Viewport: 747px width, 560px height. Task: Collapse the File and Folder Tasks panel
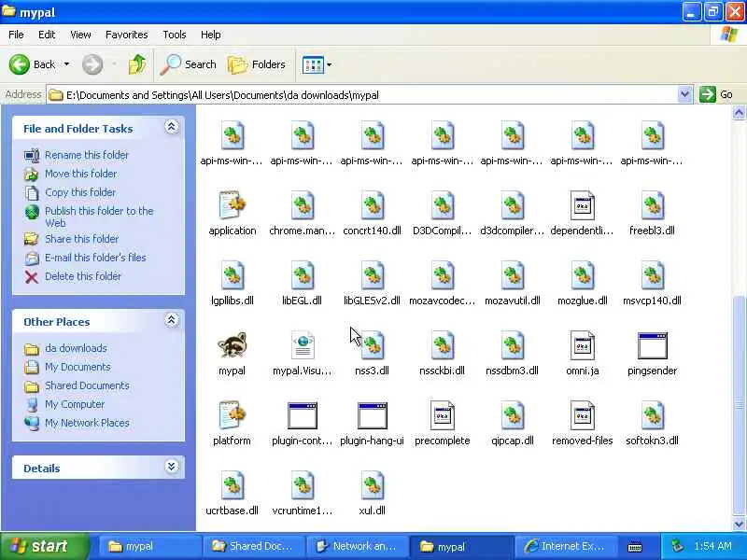(x=172, y=127)
